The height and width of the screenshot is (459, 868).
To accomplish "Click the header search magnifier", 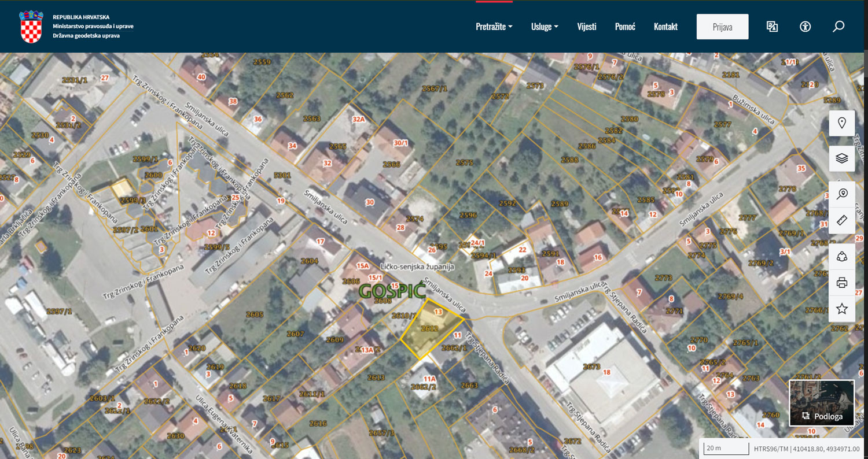I will [838, 27].
